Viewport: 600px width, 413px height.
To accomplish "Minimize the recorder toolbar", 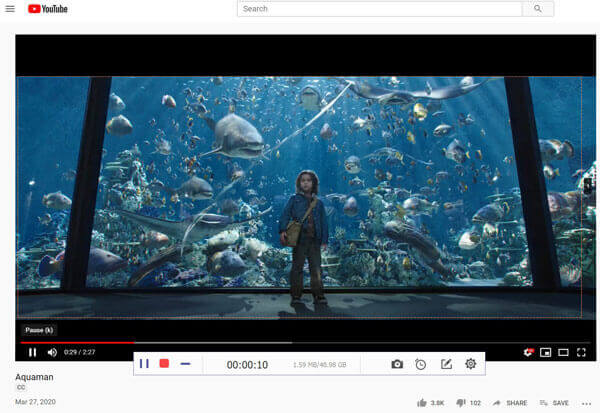I will tap(185, 364).
